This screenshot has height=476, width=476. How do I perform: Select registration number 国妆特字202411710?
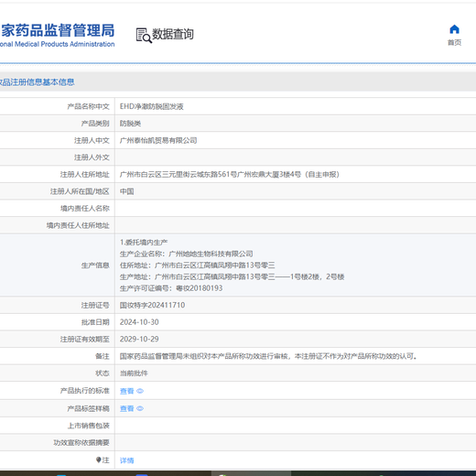(152, 305)
